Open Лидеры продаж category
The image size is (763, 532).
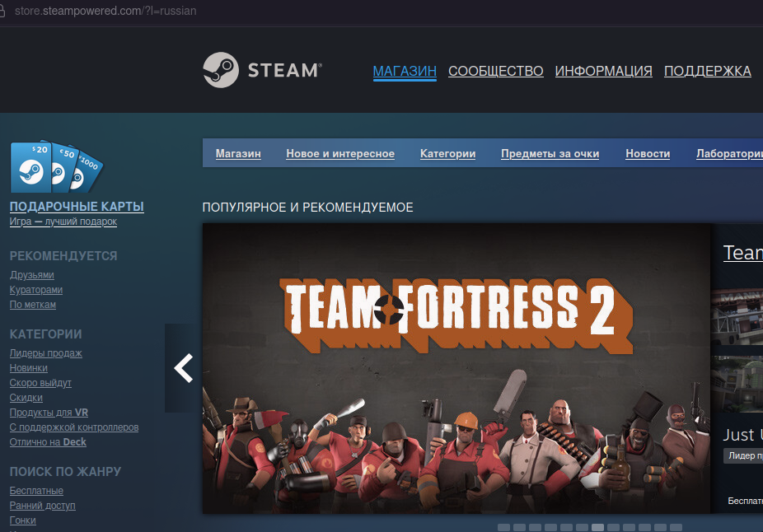(46, 353)
